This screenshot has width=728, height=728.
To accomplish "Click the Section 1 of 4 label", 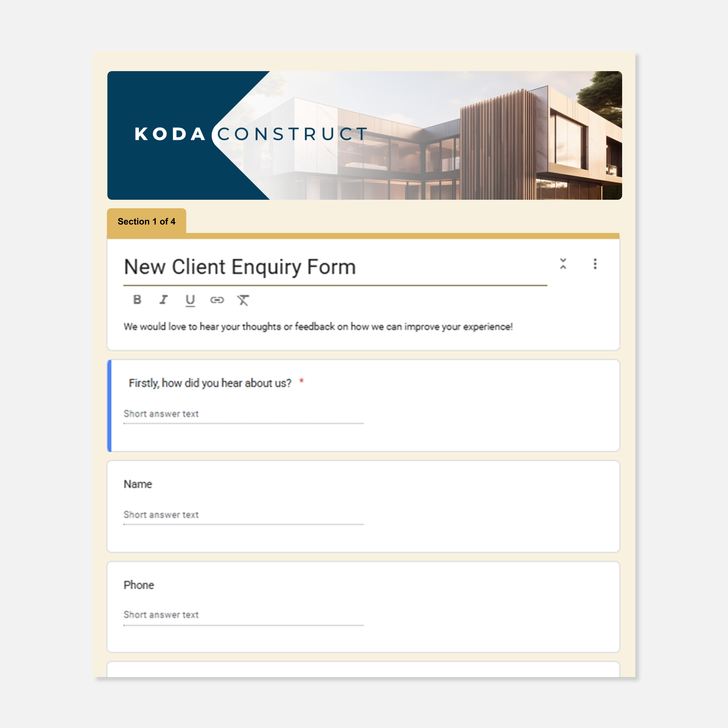I will (147, 222).
